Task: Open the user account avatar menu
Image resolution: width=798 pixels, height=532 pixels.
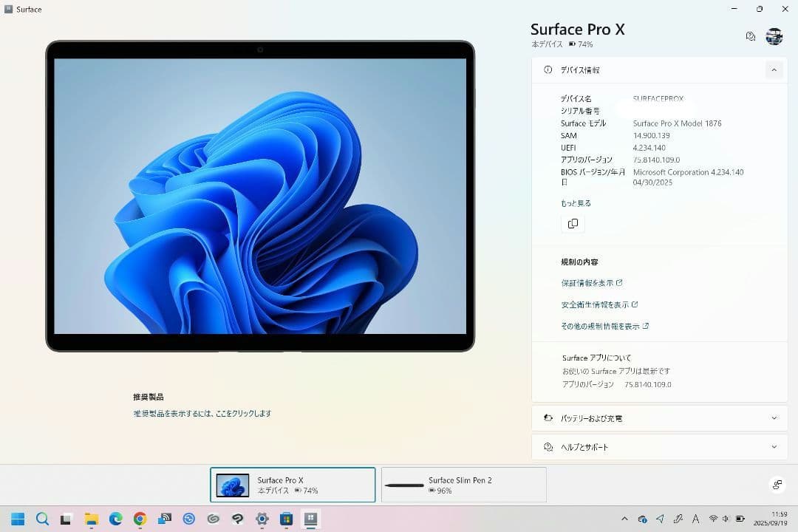Action: click(x=774, y=35)
